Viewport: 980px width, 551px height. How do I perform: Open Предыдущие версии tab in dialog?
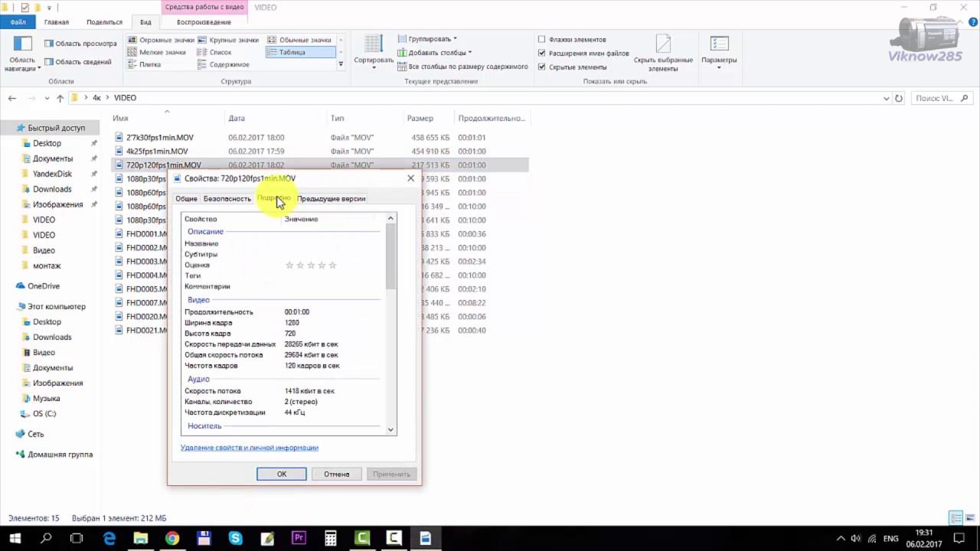coord(331,199)
